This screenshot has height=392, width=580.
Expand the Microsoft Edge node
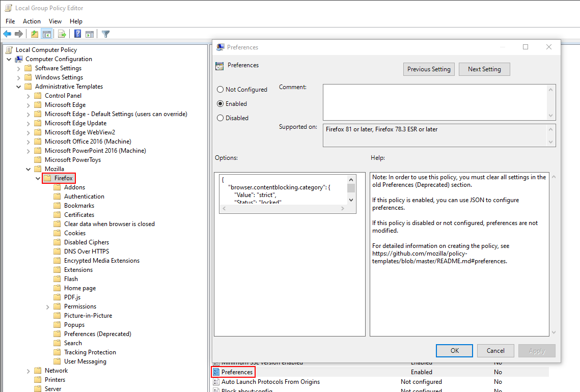pyautogui.click(x=28, y=105)
